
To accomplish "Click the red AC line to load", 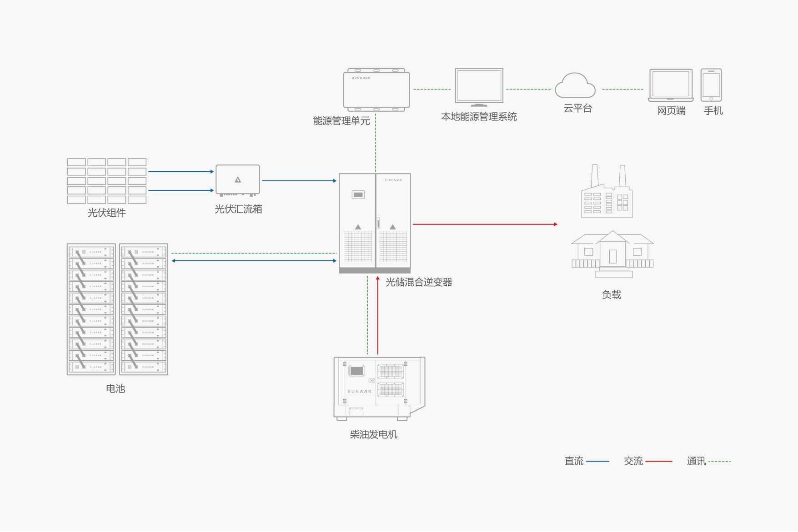I will (x=484, y=224).
